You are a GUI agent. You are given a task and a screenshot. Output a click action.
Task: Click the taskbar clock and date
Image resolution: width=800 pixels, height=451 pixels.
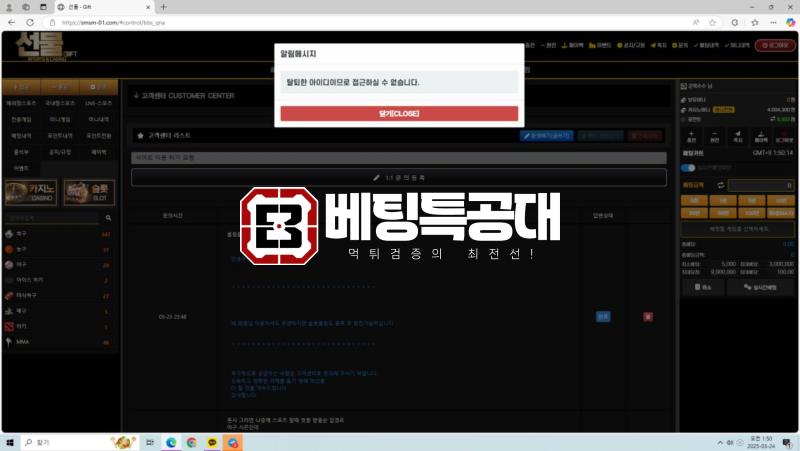tap(760, 442)
